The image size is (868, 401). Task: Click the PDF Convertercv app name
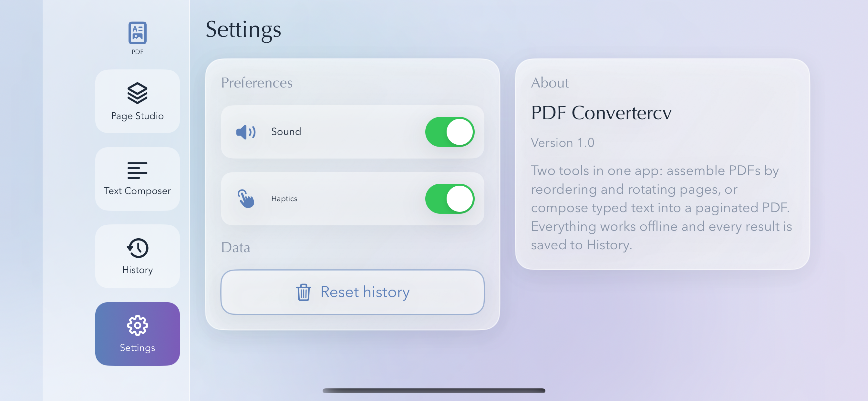(601, 113)
